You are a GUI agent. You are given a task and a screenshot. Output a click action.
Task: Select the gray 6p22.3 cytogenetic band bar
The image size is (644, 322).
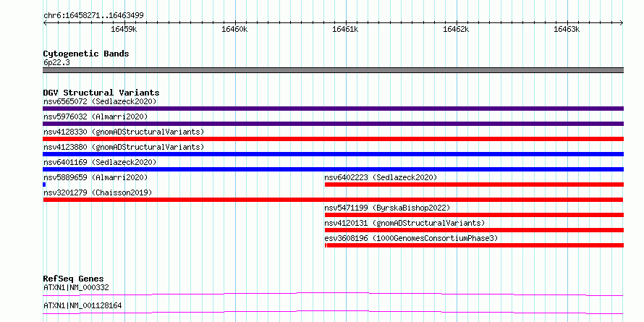point(333,70)
